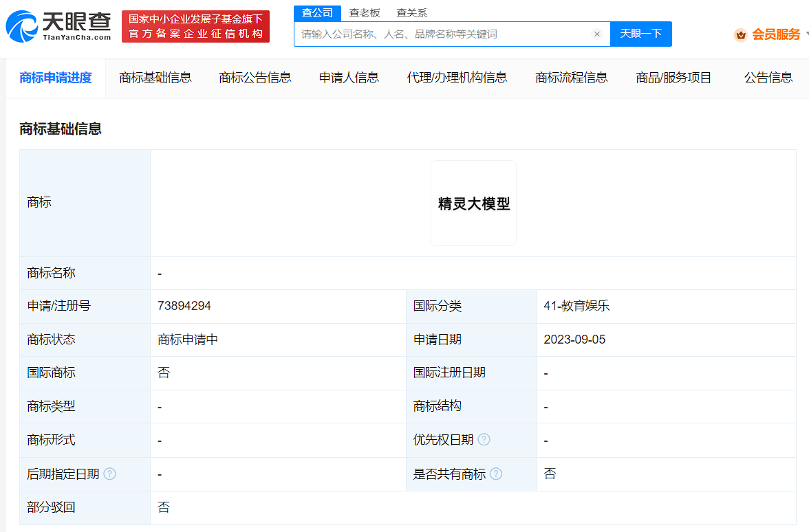
Task: Click the red 官方备案企业征信机构 banner
Action: [195, 26]
